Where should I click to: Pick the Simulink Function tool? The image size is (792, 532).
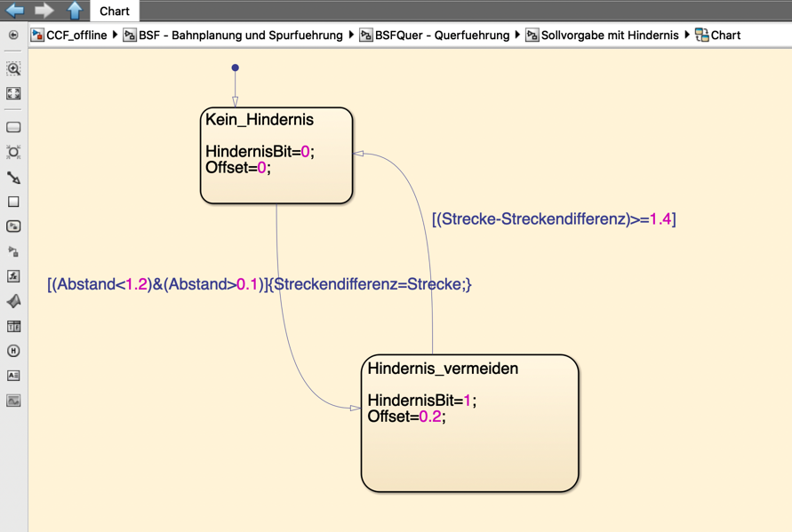tap(13, 226)
